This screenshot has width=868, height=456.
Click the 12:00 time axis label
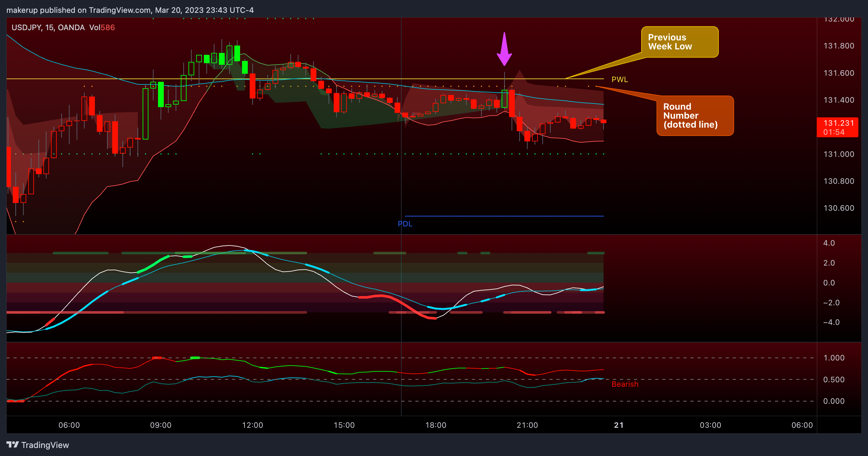[x=252, y=425]
